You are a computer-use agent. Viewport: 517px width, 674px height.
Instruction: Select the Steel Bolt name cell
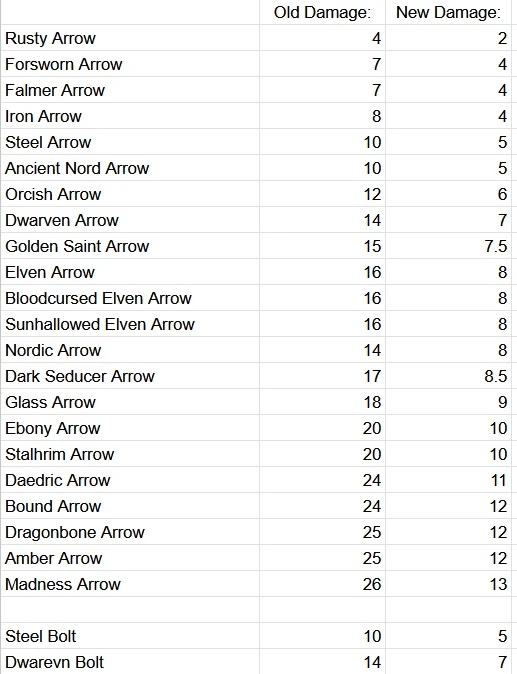(x=130, y=636)
